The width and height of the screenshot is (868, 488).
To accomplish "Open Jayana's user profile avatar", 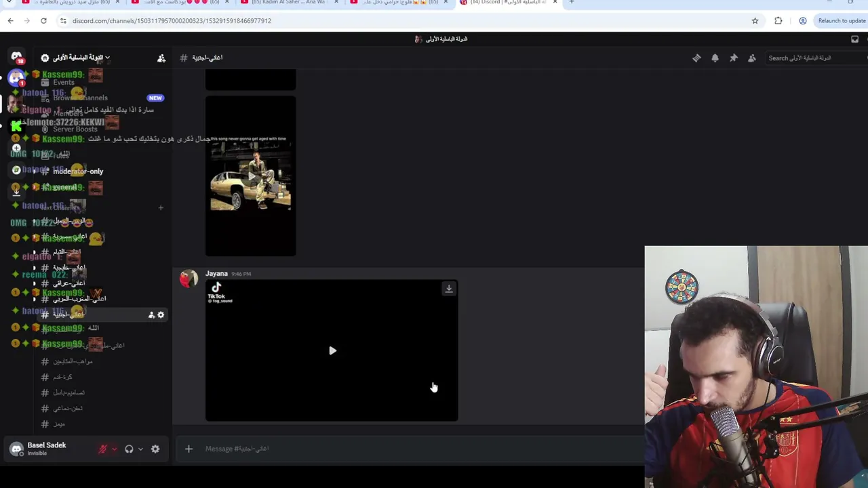I will [x=189, y=279].
